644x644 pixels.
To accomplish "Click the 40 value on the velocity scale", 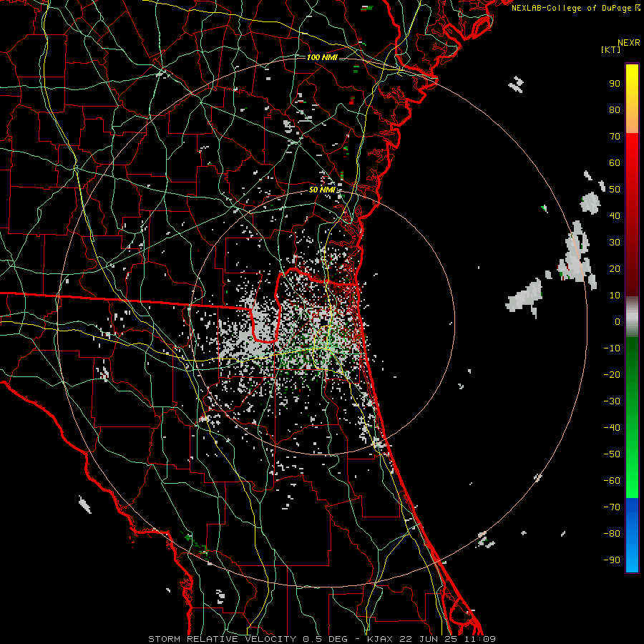I will point(615,215).
